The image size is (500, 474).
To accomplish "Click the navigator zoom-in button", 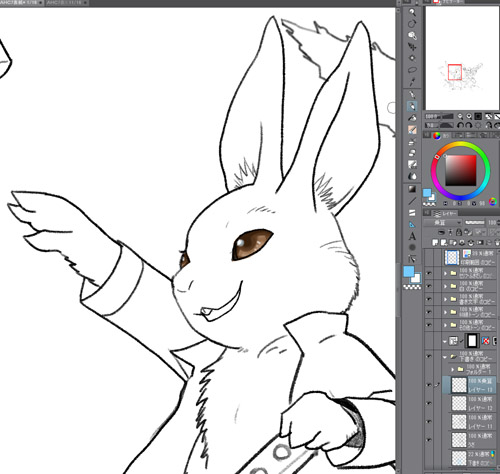I will [469, 116].
